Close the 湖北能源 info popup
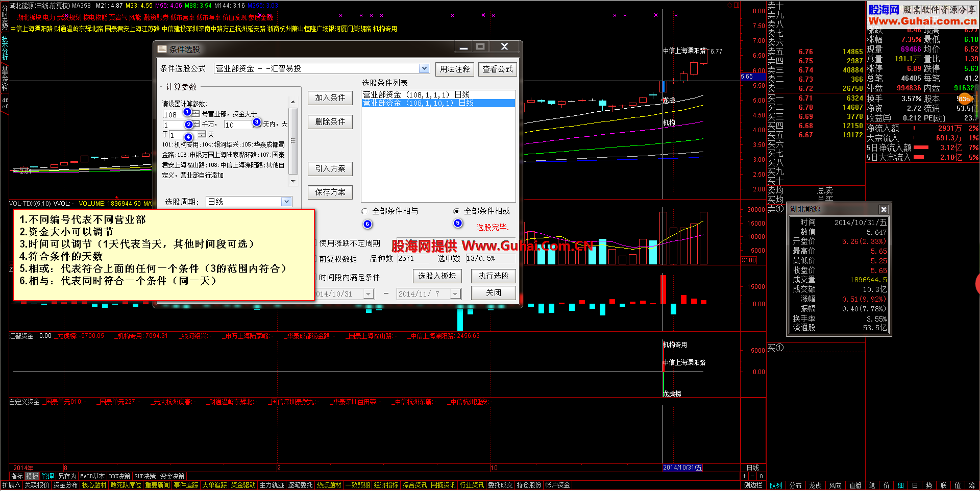Screen dimensions: 980x491 [884, 209]
